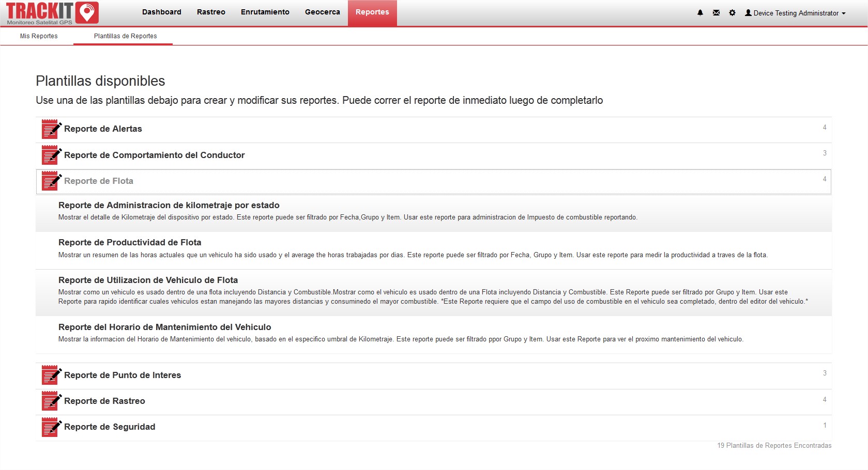
Task: Open the Dashboard menu item
Action: point(162,12)
